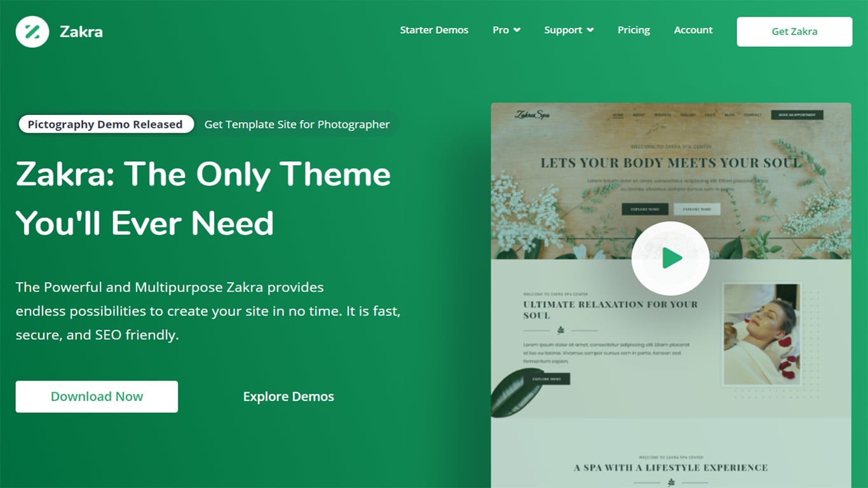
Task: Click the Get Zakra button
Action: click(x=794, y=31)
